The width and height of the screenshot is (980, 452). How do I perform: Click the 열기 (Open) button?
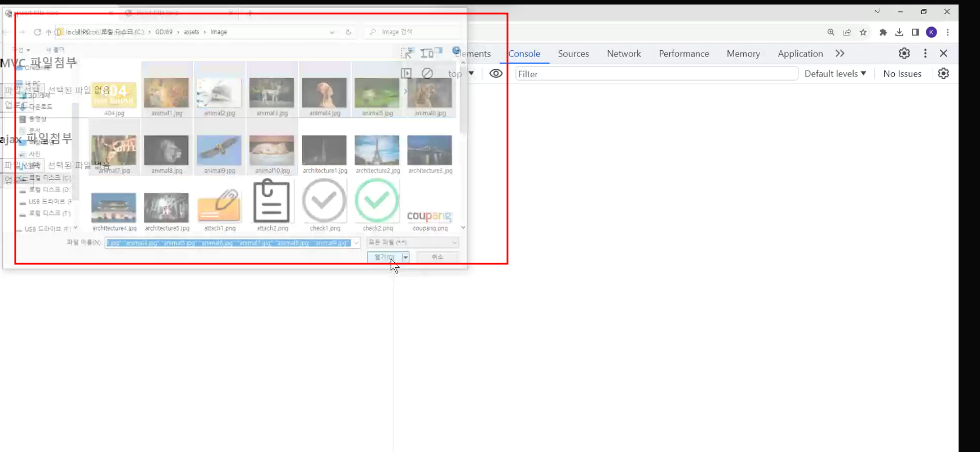coord(385,257)
